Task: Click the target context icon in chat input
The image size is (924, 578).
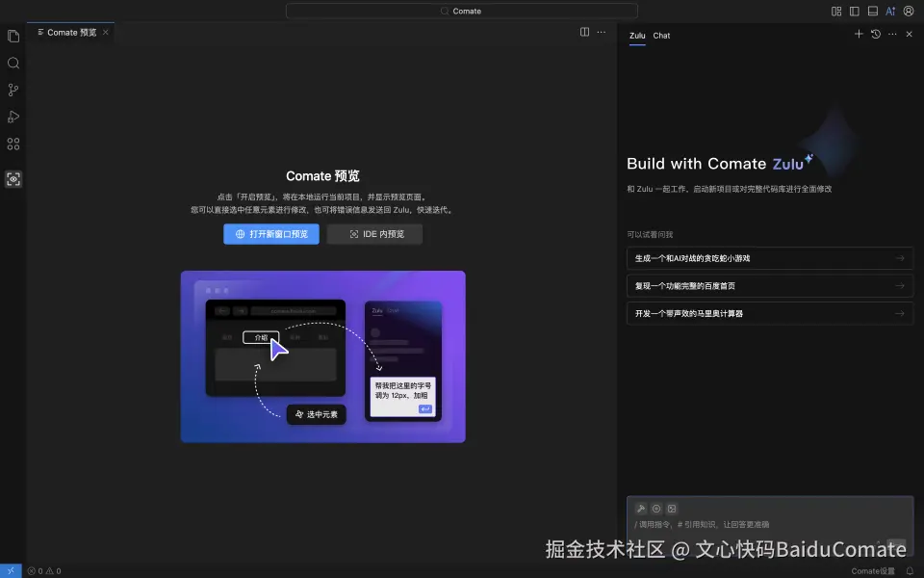Action: tap(656, 509)
